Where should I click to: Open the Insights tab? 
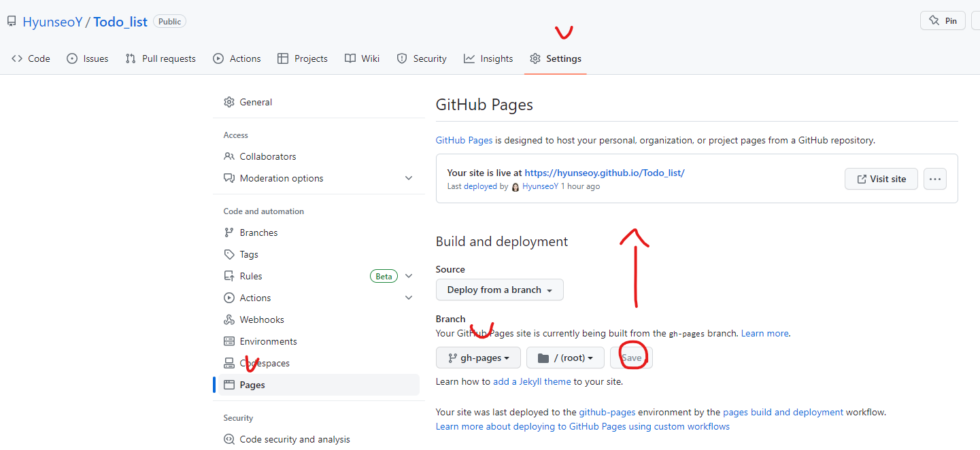click(x=488, y=58)
